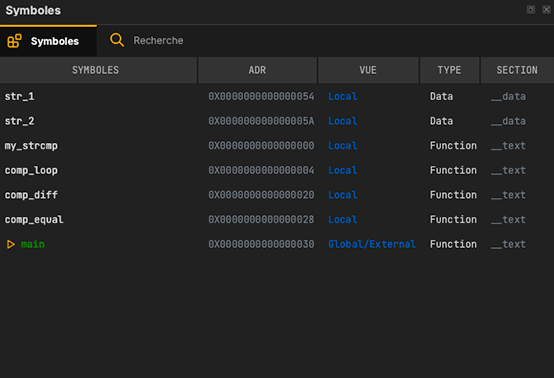Click the Local view of str_1
Screen dimensions: 554x378
(x=343, y=96)
